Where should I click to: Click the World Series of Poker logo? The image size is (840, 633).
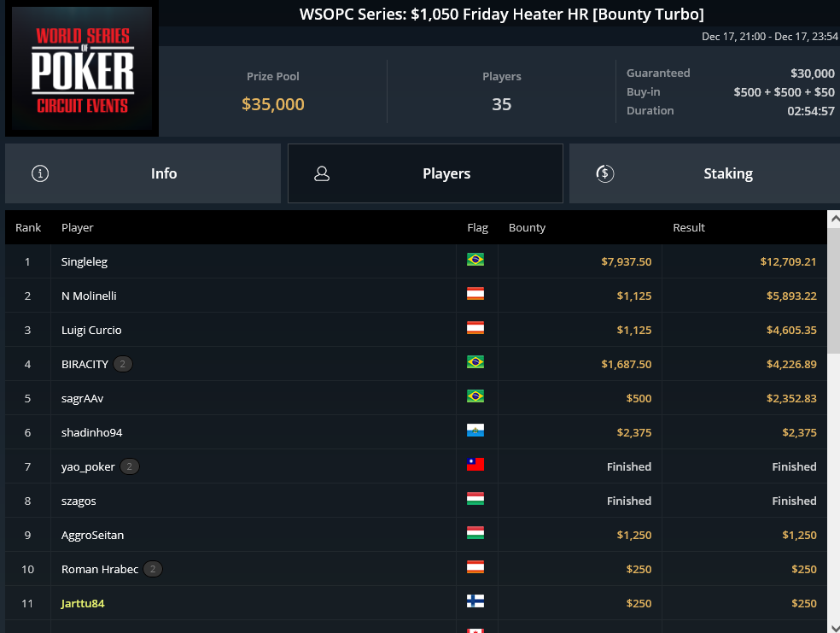tap(82, 68)
